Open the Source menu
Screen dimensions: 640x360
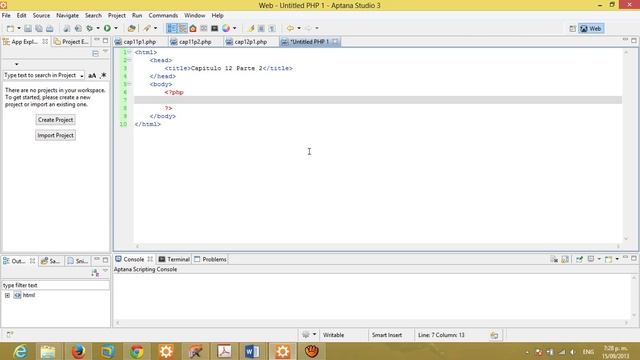41,16
